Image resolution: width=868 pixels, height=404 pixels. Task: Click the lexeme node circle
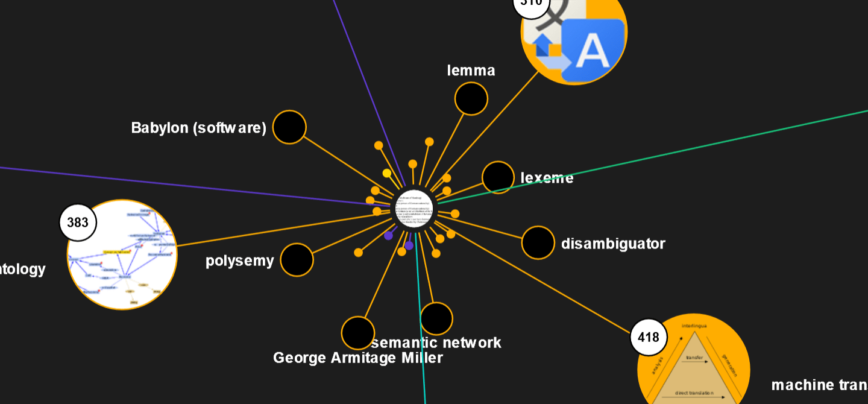[498, 177]
